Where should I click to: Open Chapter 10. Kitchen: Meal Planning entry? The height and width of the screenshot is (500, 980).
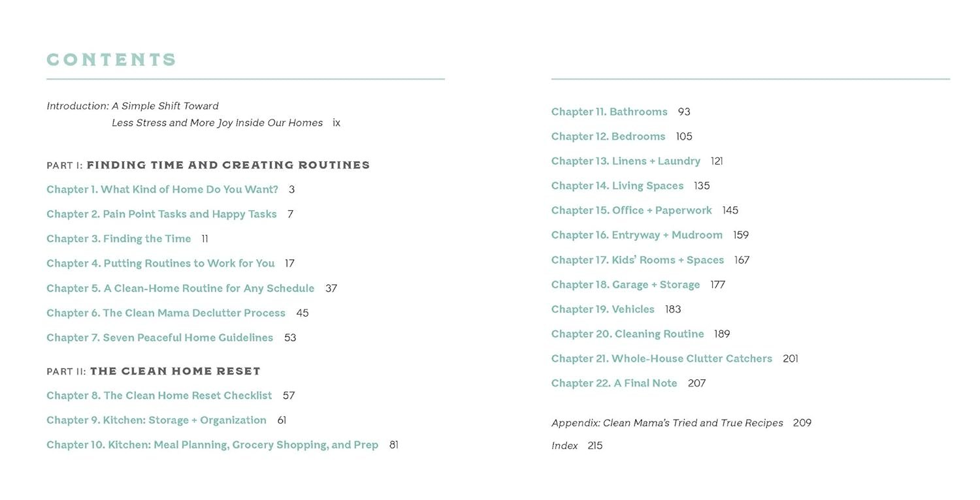click(212, 445)
